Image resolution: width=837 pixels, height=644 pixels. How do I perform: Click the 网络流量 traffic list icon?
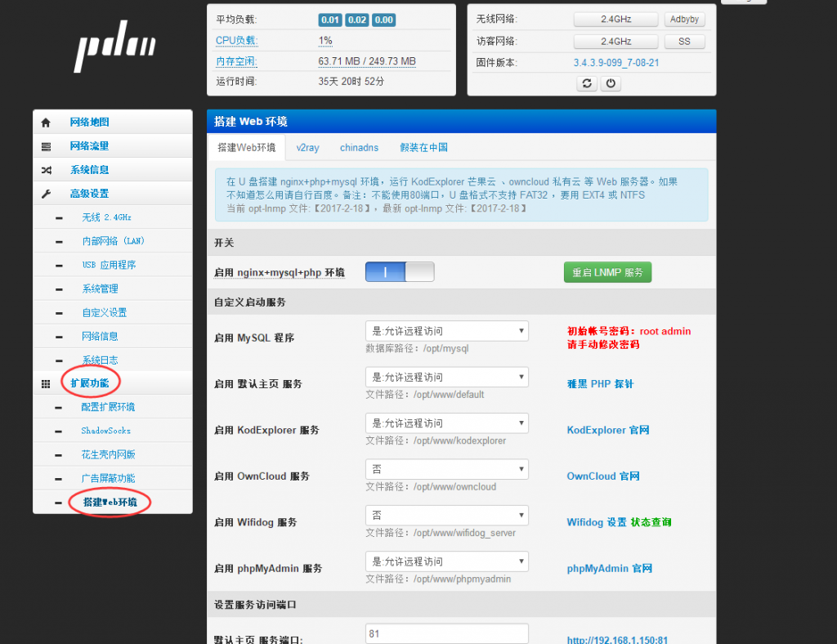[x=46, y=145]
